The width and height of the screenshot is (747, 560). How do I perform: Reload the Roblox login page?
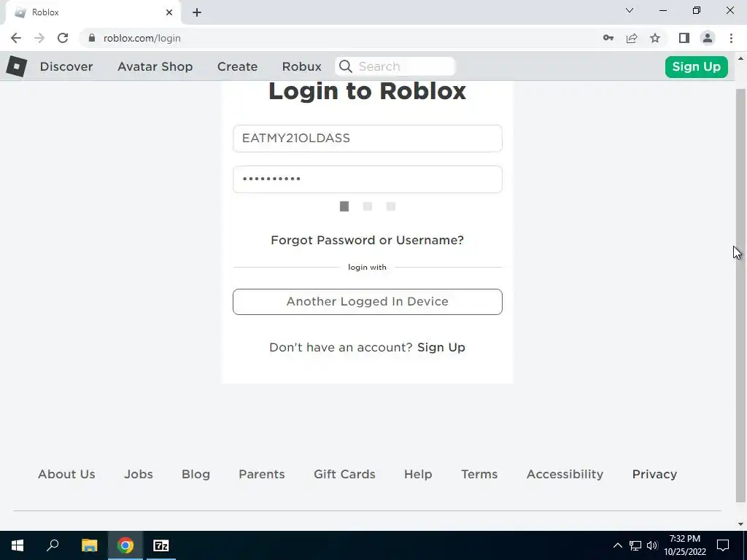click(x=63, y=38)
